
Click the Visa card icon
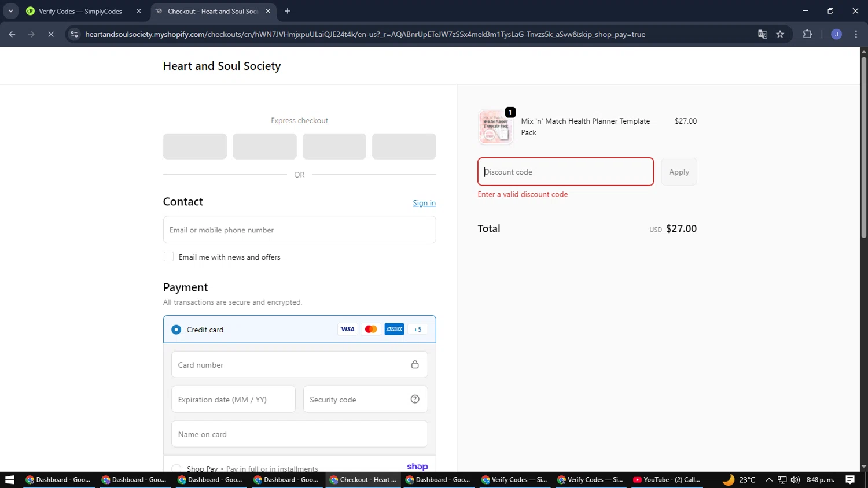point(347,329)
